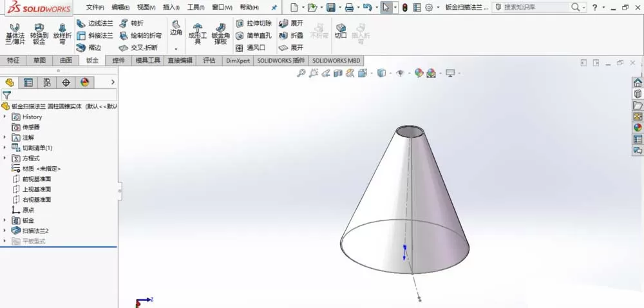
Task: Open the 成形工具 forming tool
Action: 198,34
